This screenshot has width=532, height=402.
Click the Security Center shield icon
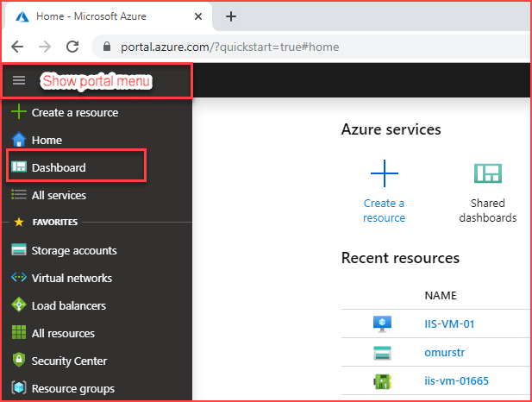click(19, 360)
